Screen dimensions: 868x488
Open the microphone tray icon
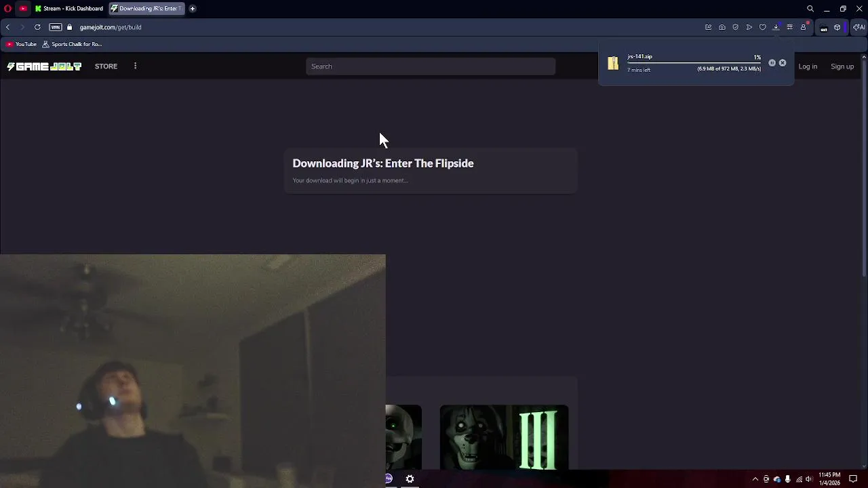(787, 479)
